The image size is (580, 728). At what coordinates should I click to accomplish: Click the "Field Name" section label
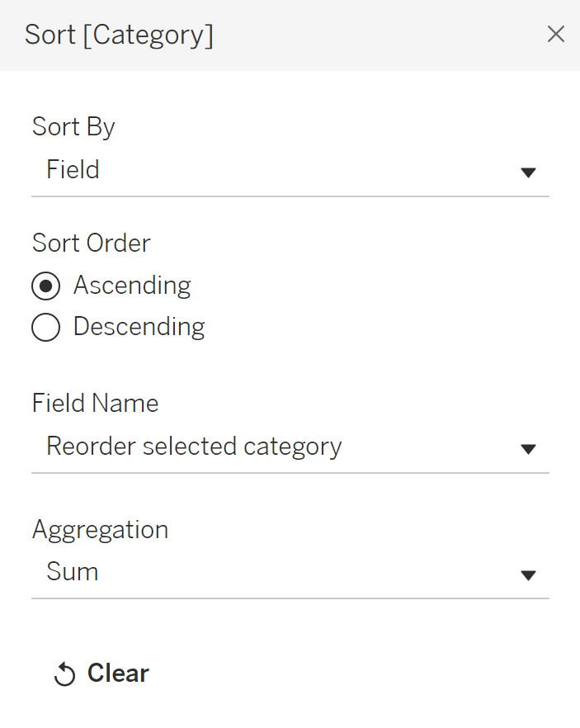click(x=95, y=404)
